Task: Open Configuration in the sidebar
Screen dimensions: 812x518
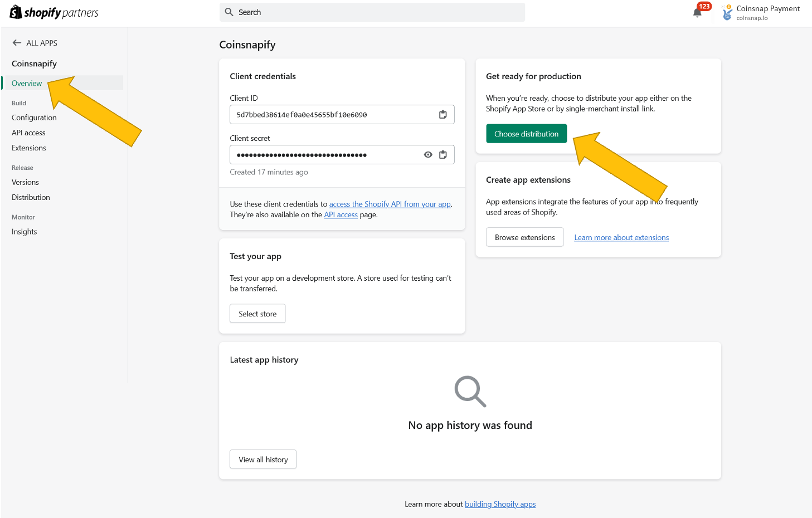Action: tap(34, 118)
